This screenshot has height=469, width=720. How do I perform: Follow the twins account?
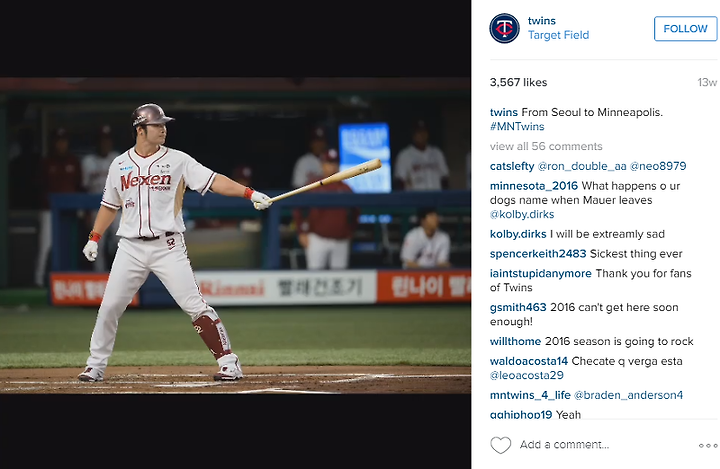pos(685,28)
